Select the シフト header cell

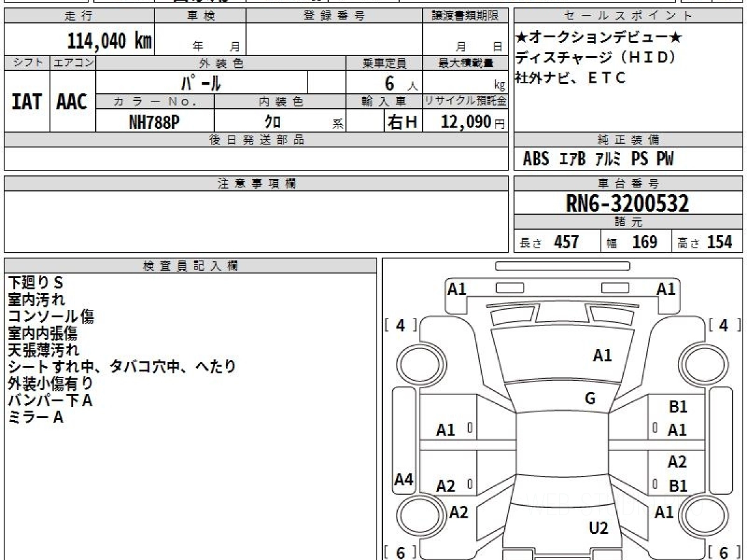click(27, 63)
